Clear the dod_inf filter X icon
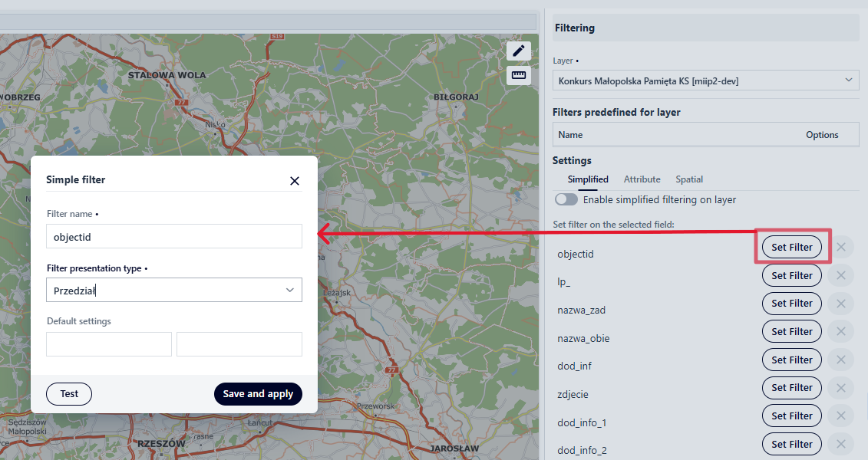This screenshot has height=460, width=868. (x=840, y=360)
